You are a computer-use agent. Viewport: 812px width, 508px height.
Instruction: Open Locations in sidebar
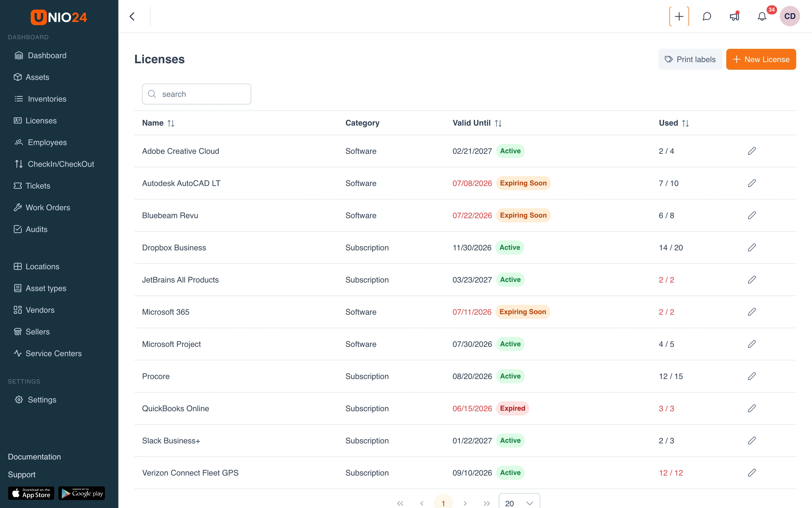(37, 266)
